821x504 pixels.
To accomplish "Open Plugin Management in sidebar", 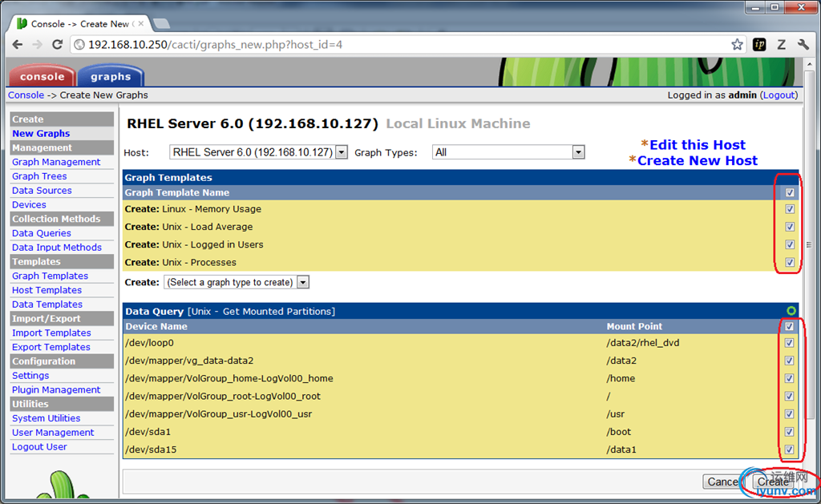I will [x=56, y=390].
